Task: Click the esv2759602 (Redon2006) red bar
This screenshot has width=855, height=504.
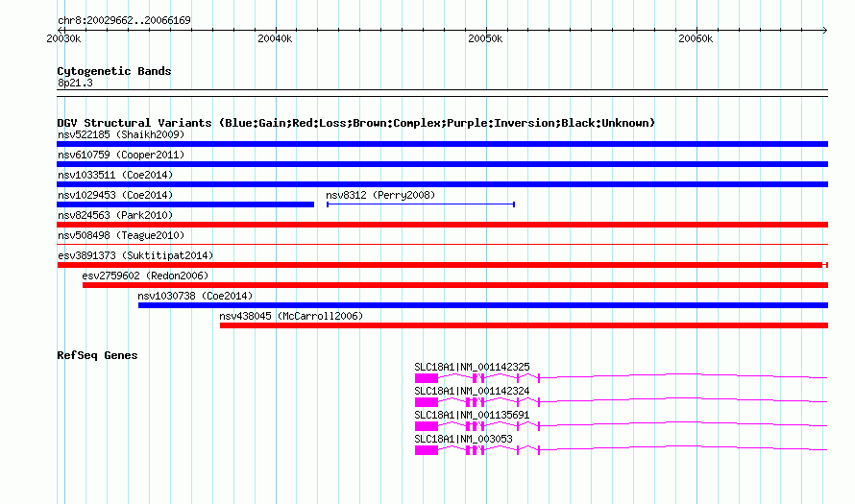Action: (x=455, y=285)
